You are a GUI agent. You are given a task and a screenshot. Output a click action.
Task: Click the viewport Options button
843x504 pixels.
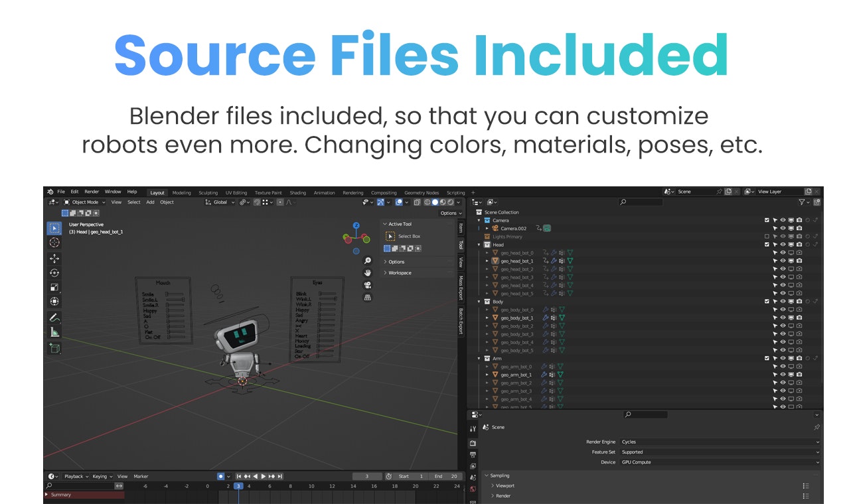coord(451,213)
